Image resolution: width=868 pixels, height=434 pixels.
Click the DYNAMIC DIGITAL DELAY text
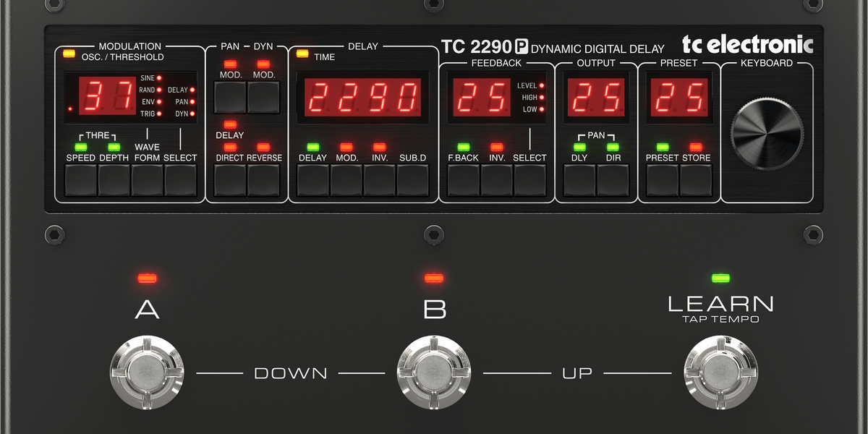[x=598, y=49]
